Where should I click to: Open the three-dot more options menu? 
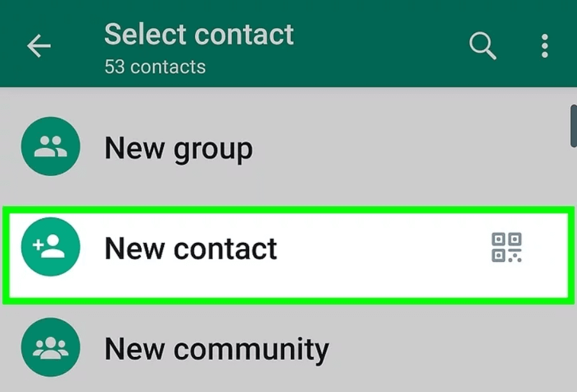[545, 46]
